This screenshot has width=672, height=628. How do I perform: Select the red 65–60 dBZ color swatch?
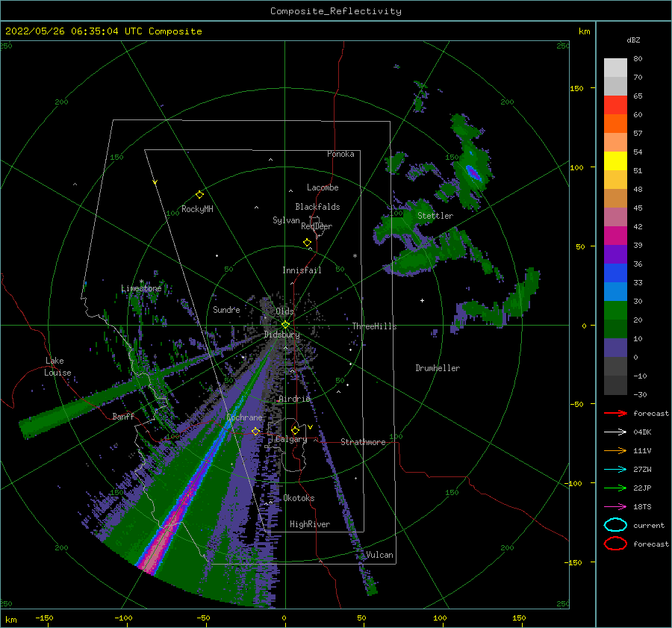[615, 105]
